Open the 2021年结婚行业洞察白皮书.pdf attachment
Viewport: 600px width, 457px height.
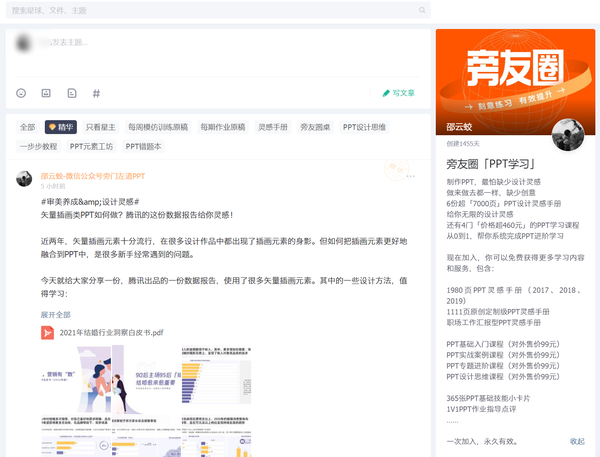click(111, 333)
